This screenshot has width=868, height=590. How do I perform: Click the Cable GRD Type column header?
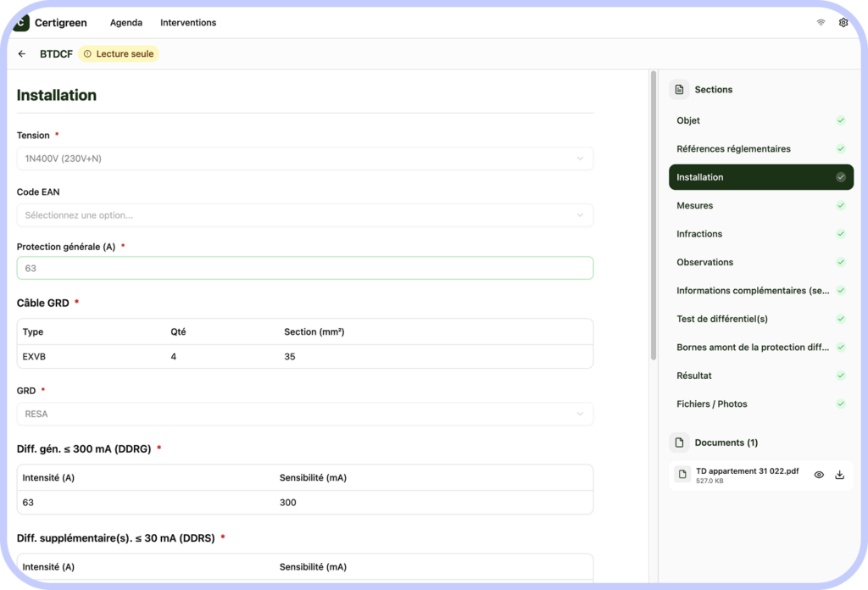coord(33,332)
